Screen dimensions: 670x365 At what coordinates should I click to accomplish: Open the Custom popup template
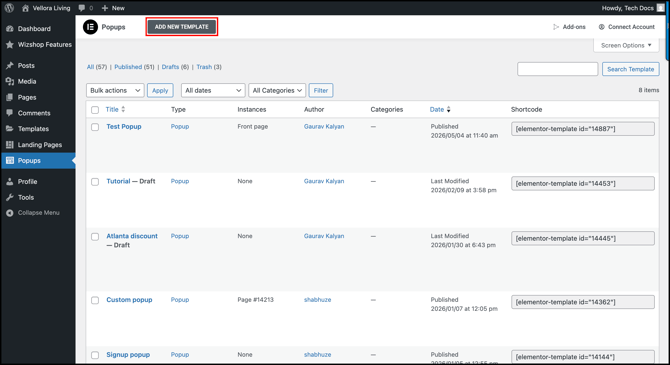(129, 300)
